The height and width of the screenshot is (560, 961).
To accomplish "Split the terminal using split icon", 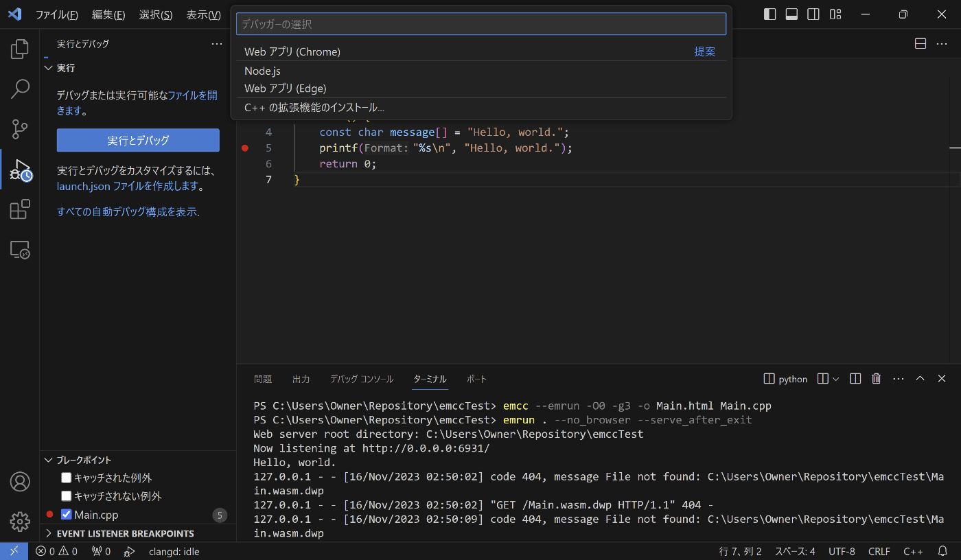I will tap(855, 379).
